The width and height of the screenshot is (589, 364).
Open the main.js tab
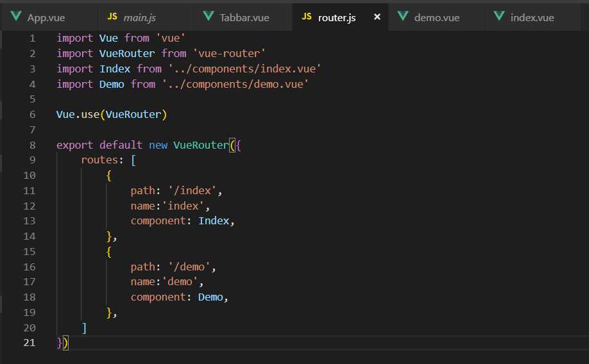point(146,17)
